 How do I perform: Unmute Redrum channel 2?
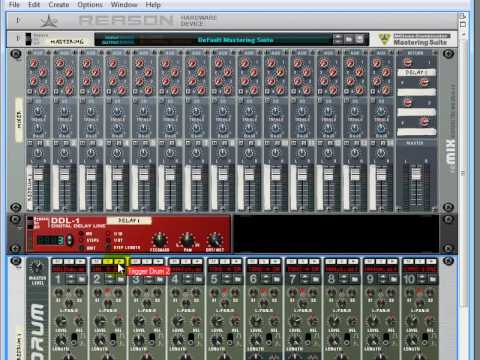(97, 261)
